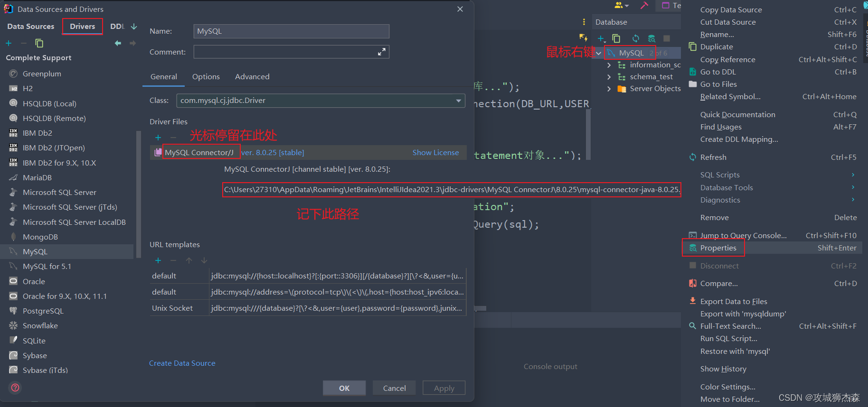Switch to the Data Sources tab
The width and height of the screenshot is (868, 407).
tap(31, 27)
